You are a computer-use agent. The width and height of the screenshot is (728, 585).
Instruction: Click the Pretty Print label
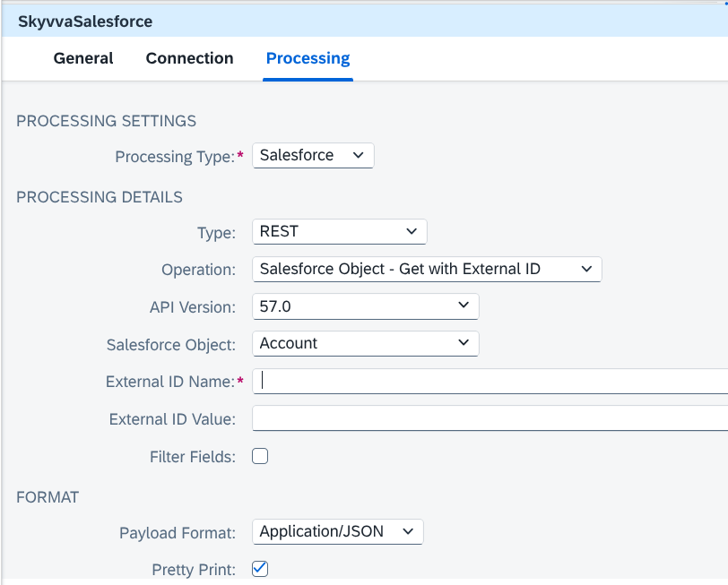point(194,570)
